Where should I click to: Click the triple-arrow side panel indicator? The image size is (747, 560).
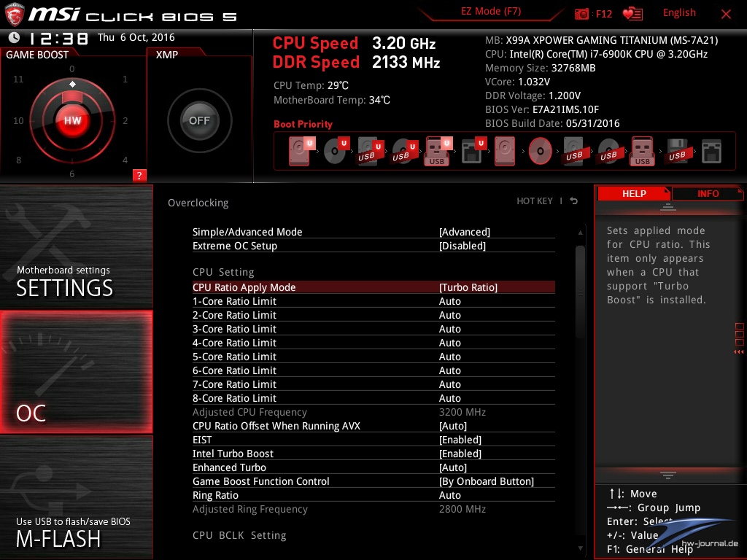[738, 352]
